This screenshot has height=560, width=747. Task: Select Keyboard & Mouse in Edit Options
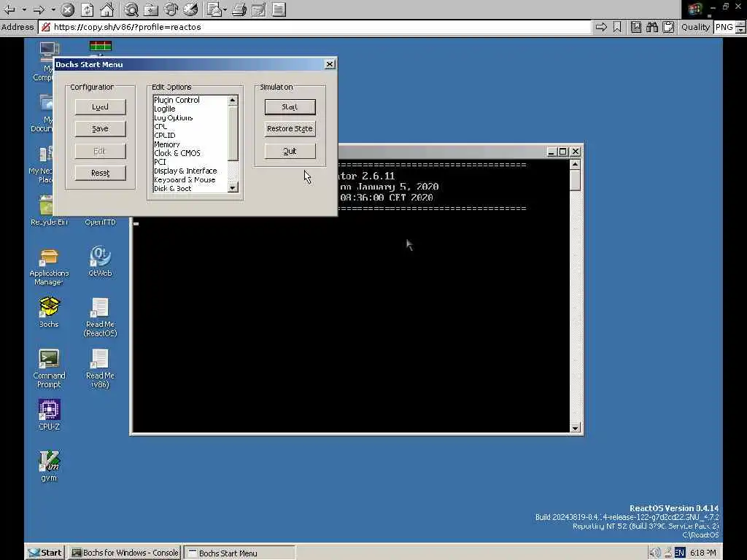(185, 179)
